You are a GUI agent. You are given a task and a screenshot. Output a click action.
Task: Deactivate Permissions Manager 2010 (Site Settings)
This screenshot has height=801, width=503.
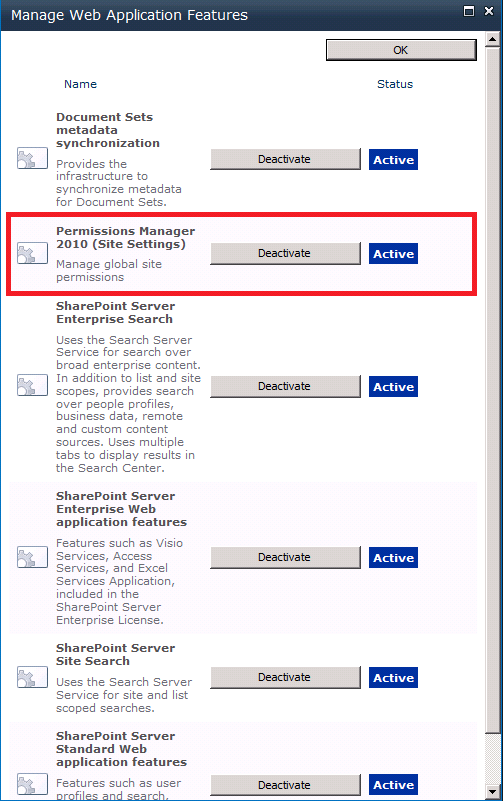click(x=285, y=253)
